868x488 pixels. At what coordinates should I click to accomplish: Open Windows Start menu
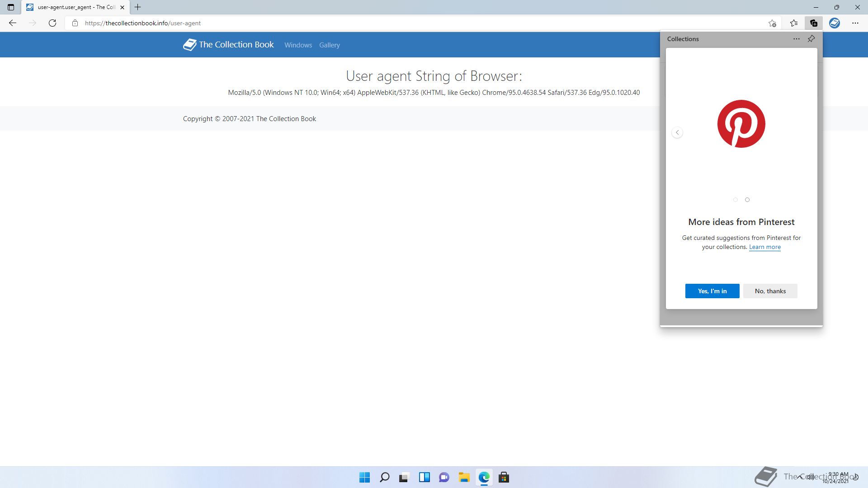click(364, 478)
